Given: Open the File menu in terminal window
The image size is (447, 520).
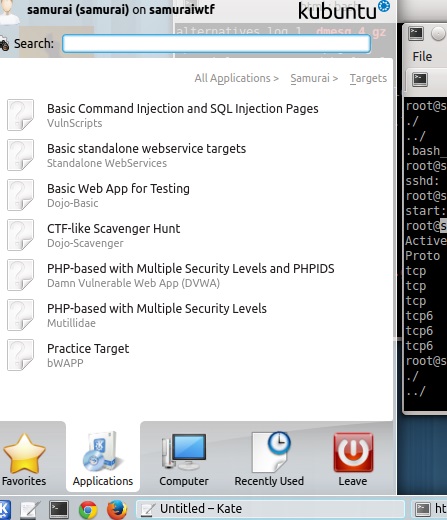Looking at the screenshot, I should pyautogui.click(x=422, y=56).
